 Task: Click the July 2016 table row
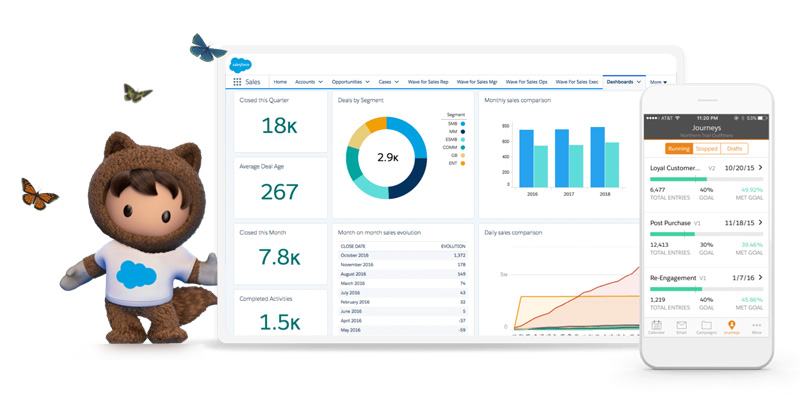pos(403,292)
